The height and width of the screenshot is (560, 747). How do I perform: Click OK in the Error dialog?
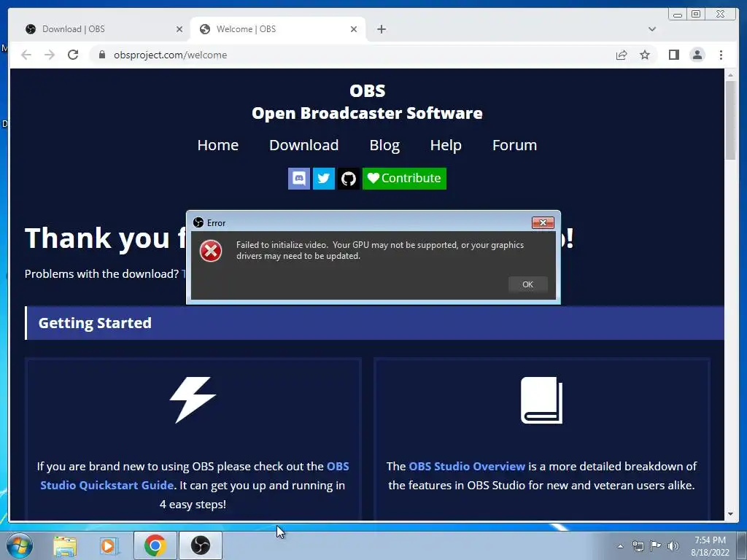point(527,284)
